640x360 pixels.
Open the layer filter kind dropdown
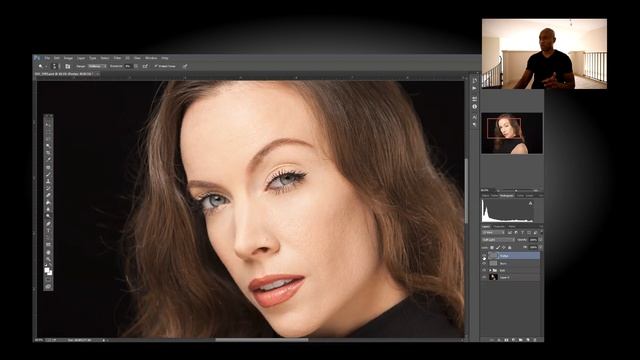493,233
